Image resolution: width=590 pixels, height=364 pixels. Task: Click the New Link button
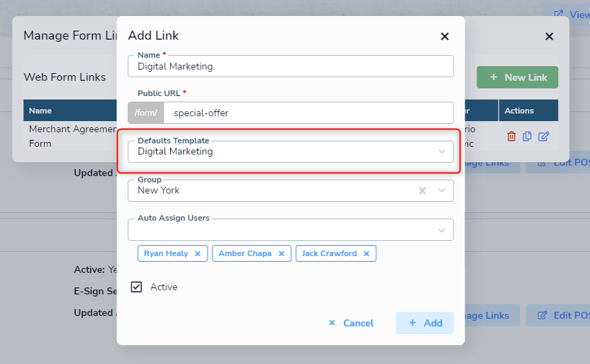(x=518, y=77)
